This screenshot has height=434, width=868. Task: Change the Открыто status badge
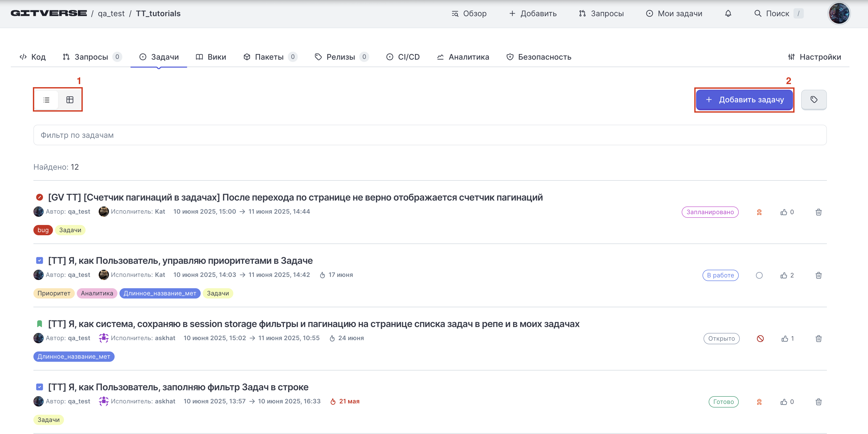[x=722, y=339]
